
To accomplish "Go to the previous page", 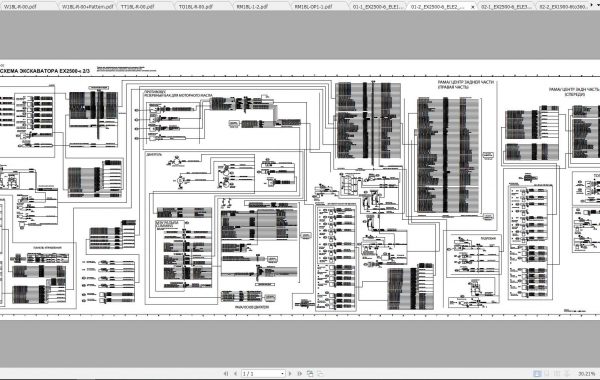I will click(x=235, y=373).
